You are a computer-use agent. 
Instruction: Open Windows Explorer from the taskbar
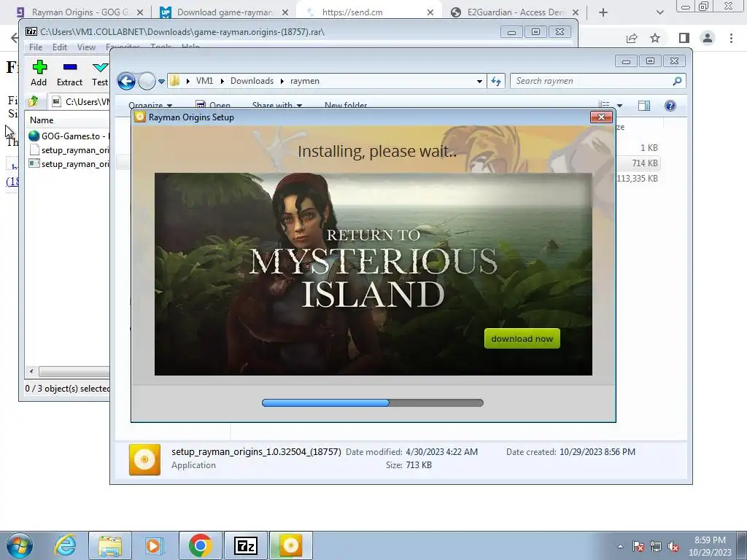(110, 545)
